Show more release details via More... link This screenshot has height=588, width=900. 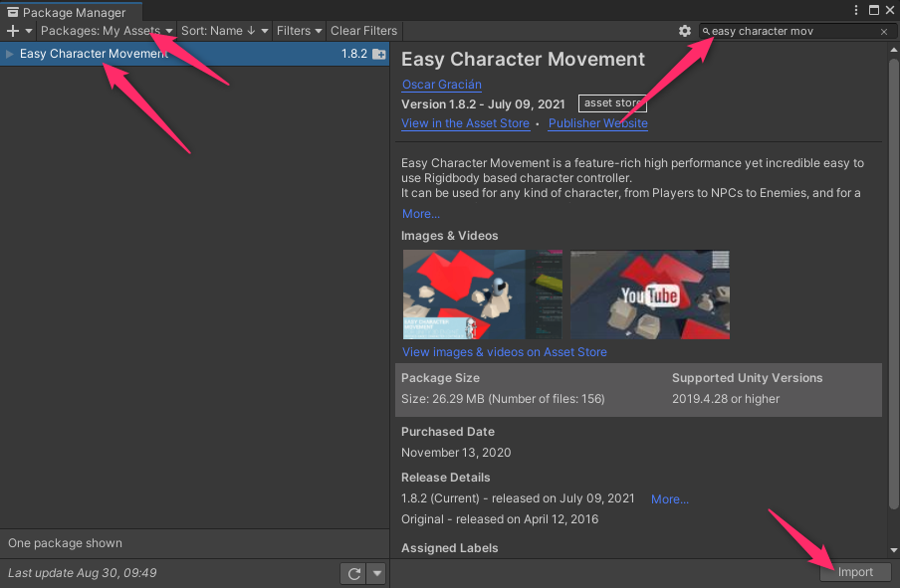670,499
